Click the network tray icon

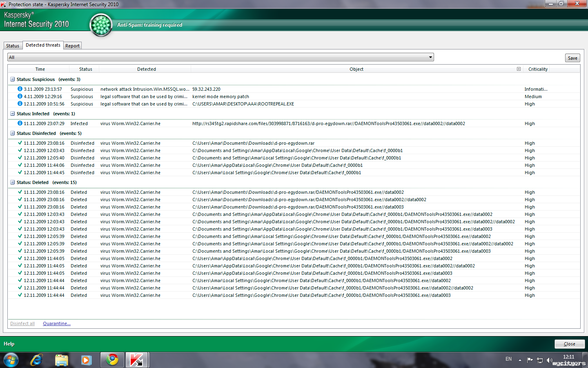click(x=540, y=360)
